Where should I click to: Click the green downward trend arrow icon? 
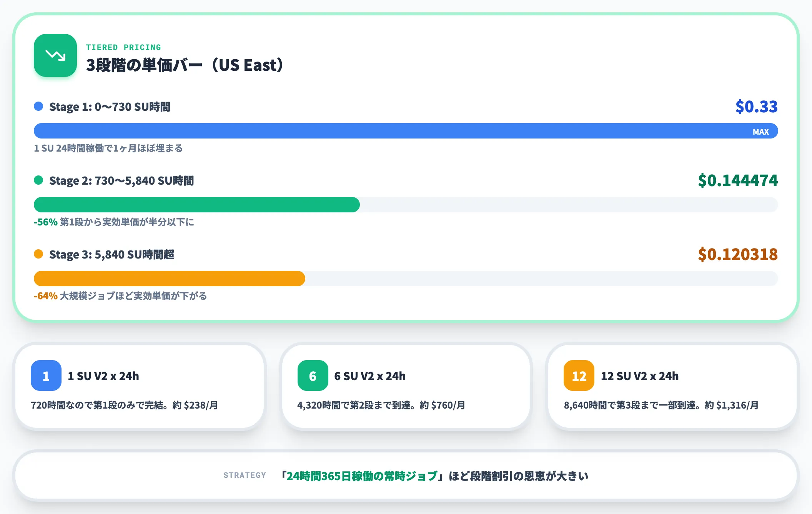[55, 55]
